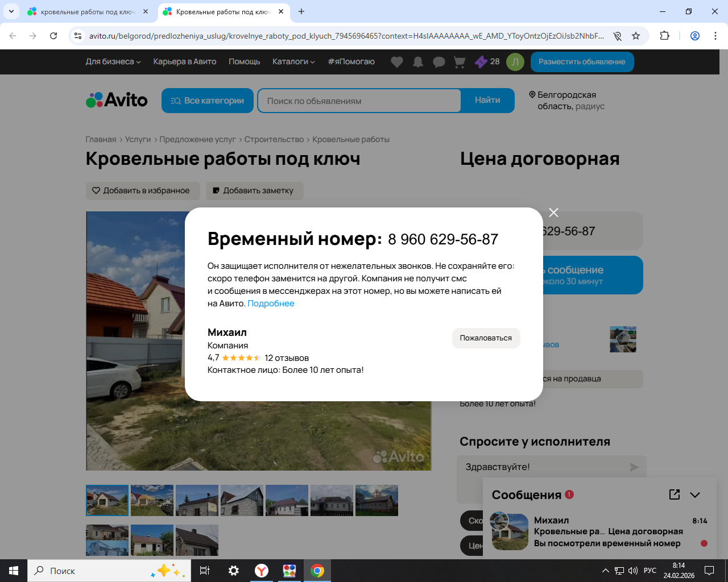The image size is (728, 582).
Task: Close the temporary number popup
Action: pos(553,213)
